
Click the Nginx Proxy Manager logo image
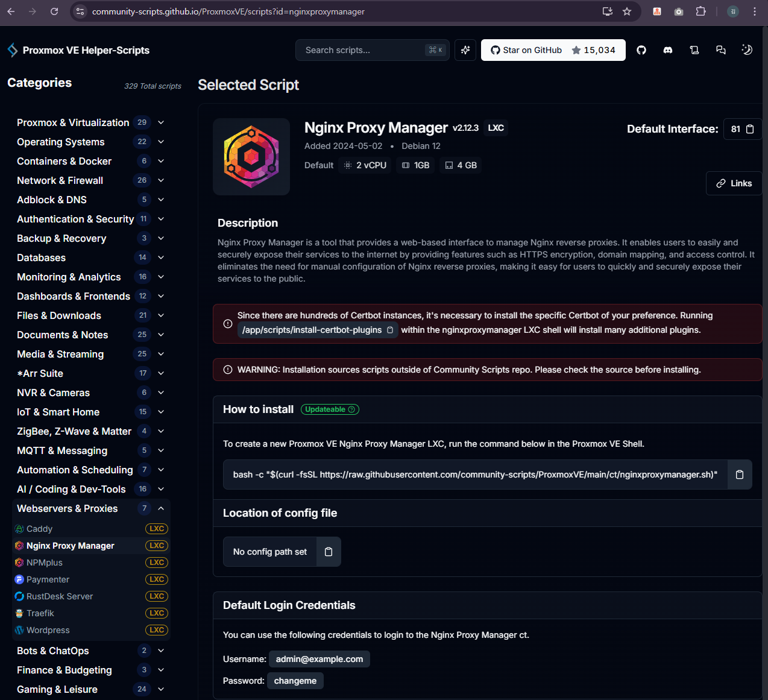[251, 157]
